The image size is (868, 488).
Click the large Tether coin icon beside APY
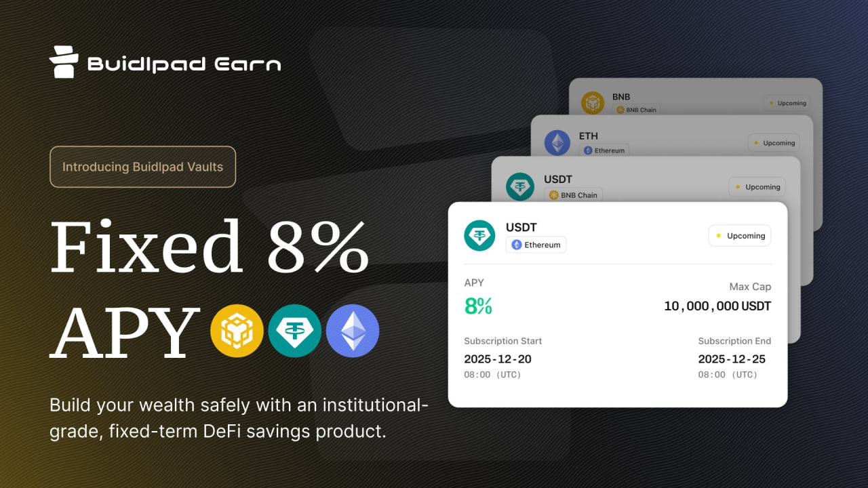295,331
